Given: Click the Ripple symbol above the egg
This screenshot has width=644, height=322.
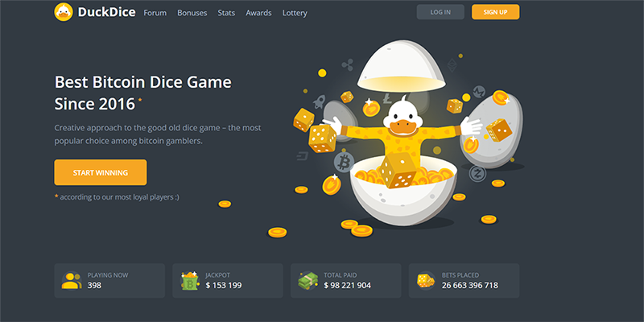Looking at the screenshot, I should pos(348,65).
